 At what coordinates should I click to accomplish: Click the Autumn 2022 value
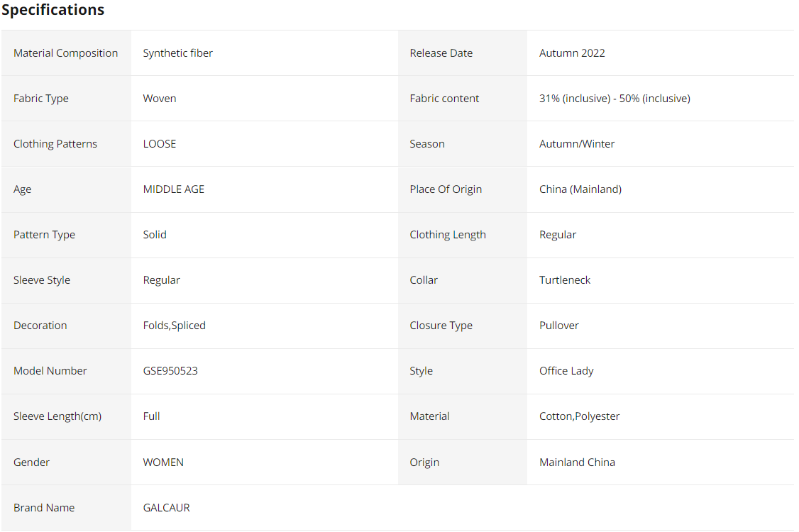[572, 53]
